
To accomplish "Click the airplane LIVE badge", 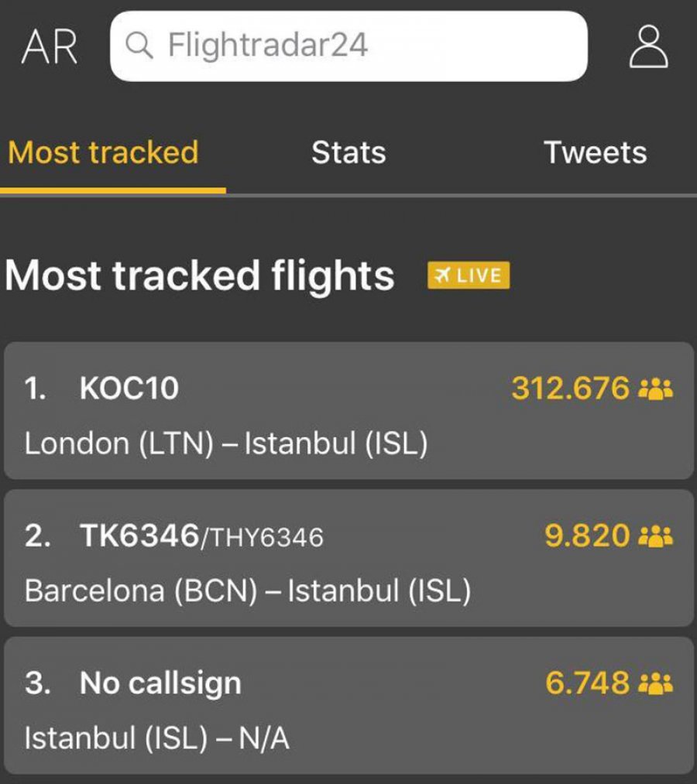I will tap(469, 275).
